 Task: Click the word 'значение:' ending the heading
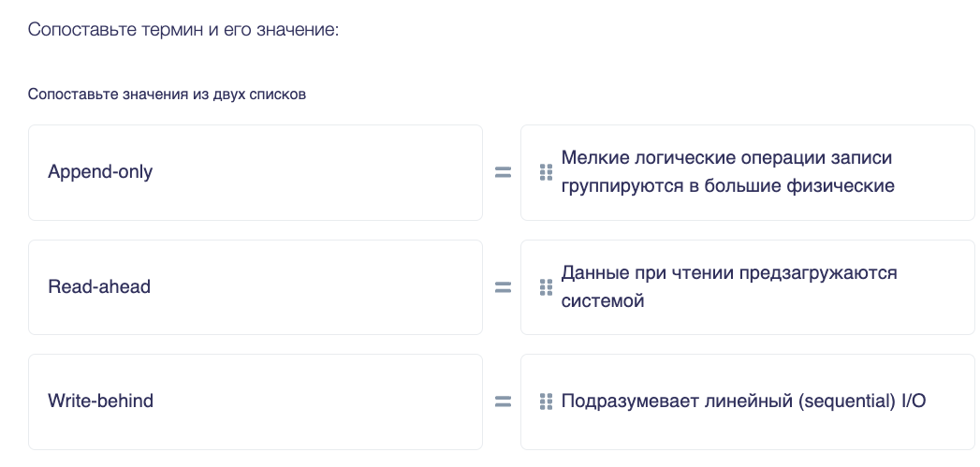pyautogui.click(x=298, y=30)
